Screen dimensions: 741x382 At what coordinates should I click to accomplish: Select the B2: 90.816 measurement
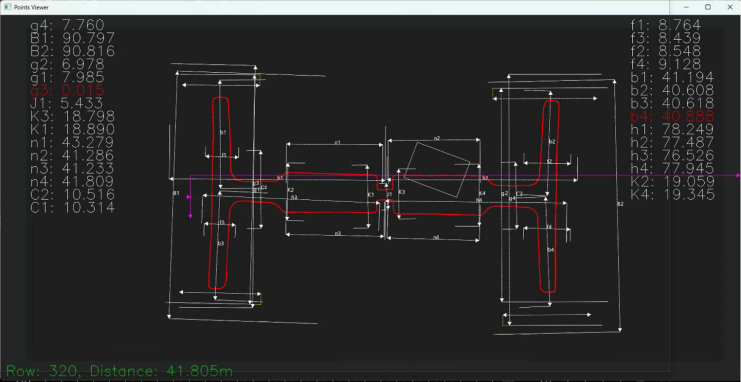(x=73, y=51)
